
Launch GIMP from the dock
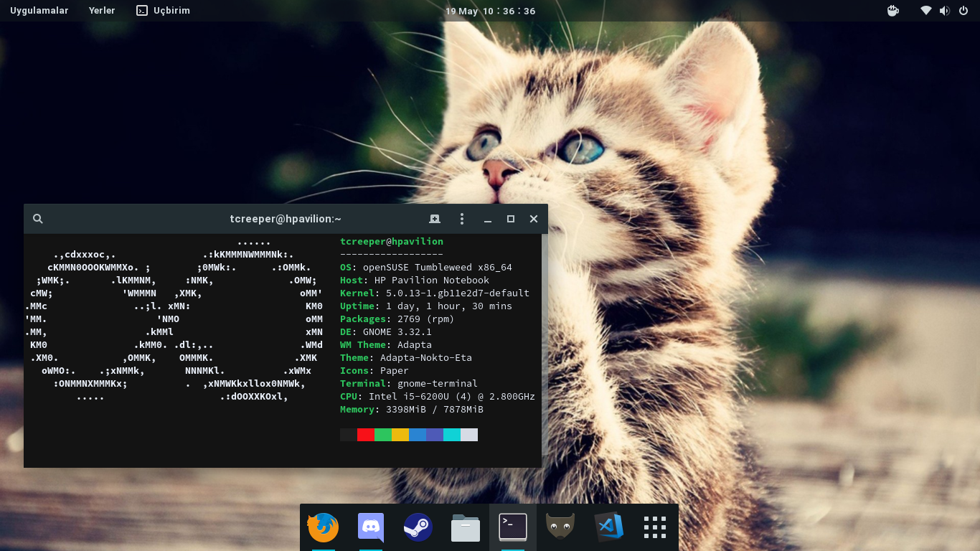pos(560,527)
